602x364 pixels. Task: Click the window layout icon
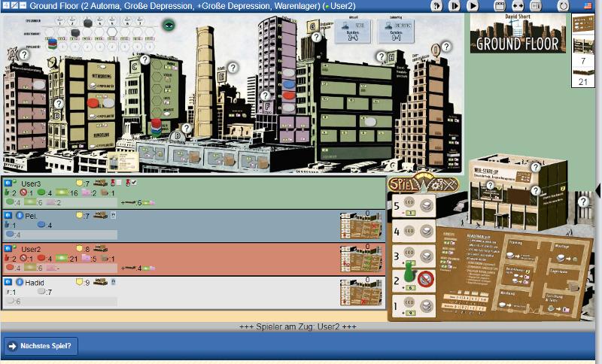(499, 5)
